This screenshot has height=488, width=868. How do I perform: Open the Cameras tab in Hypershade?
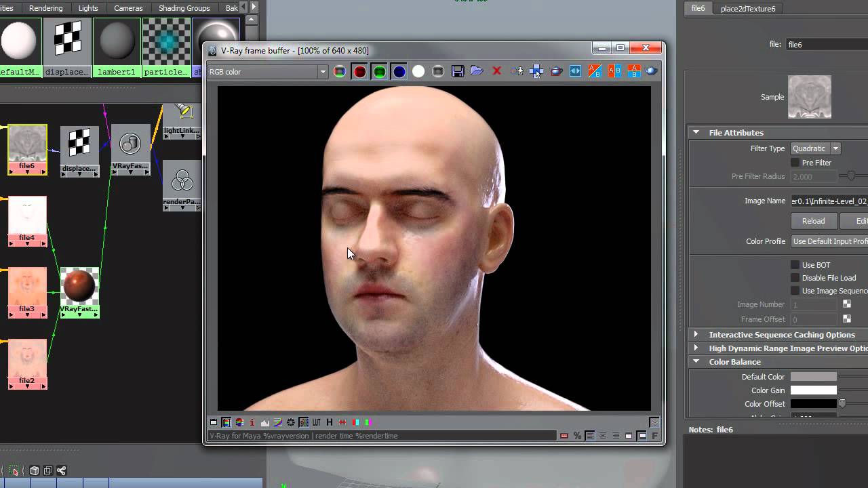coord(128,8)
